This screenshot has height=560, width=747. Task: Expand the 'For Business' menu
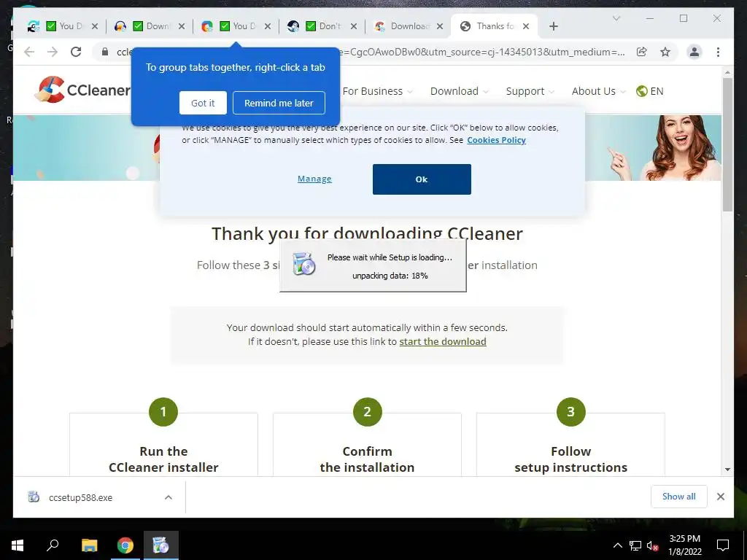(377, 91)
